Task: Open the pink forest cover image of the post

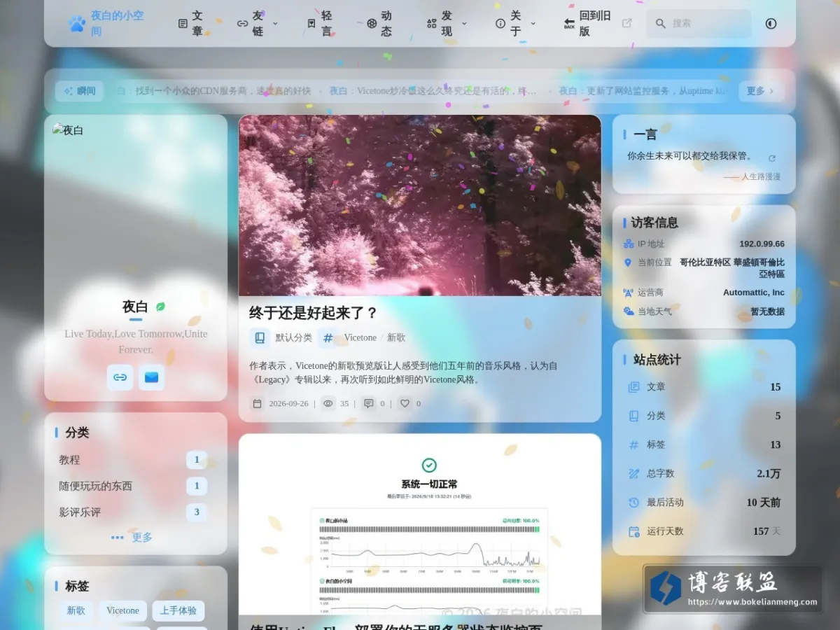Action: coord(420,206)
